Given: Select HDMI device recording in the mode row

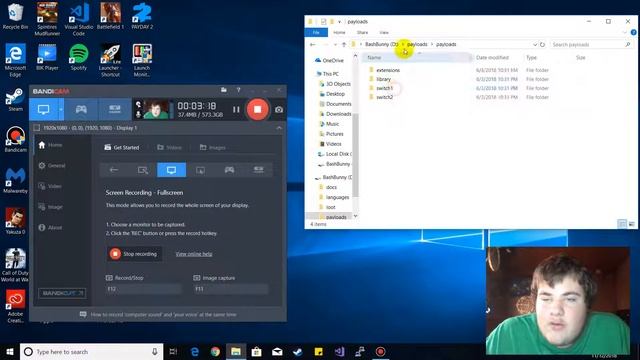Looking at the screenshot, I should (258, 170).
